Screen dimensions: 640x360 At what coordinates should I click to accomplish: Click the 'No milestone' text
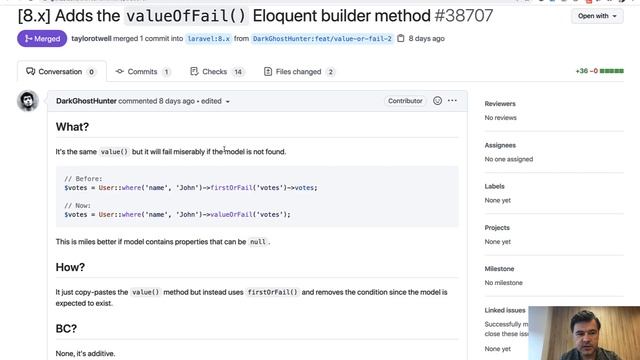pyautogui.click(x=503, y=283)
